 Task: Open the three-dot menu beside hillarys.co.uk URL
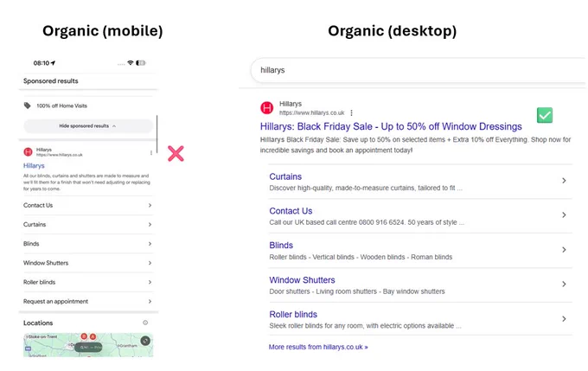351,112
